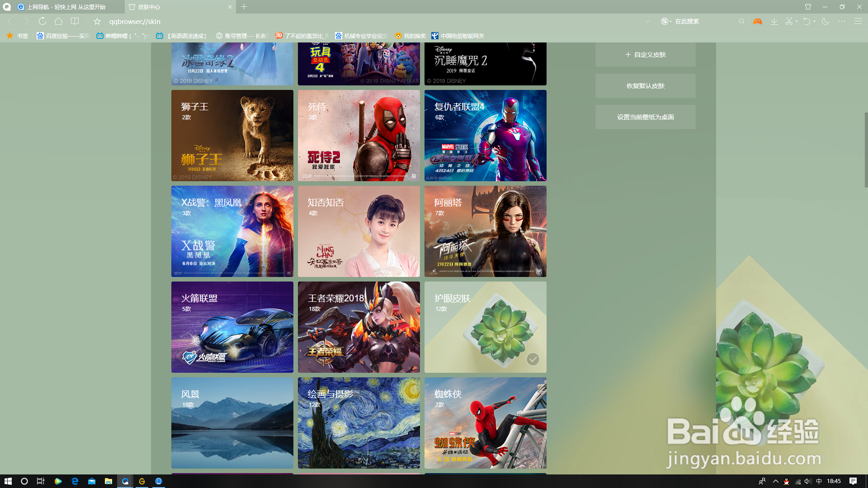The height and width of the screenshot is (488, 868).
Task: Toggle night mode moon icon
Action: 825,21
